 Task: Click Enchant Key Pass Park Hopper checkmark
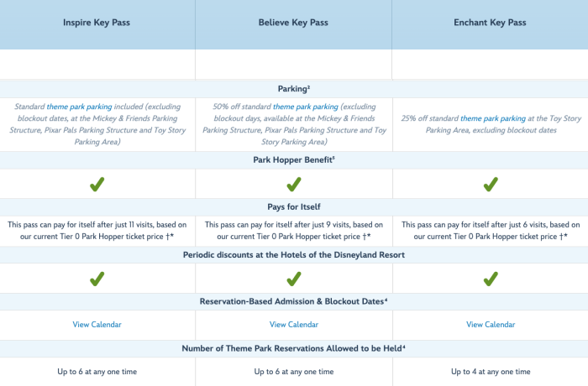[x=491, y=183]
